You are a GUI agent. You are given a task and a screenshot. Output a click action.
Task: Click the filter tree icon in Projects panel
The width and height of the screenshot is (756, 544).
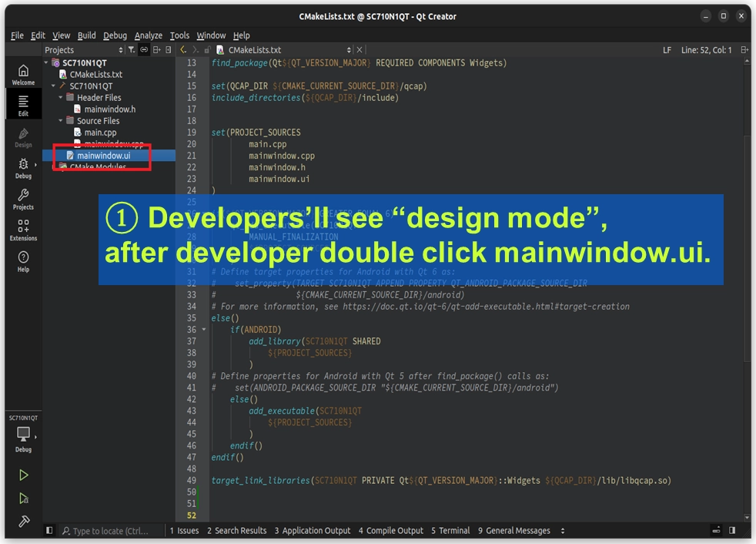132,50
